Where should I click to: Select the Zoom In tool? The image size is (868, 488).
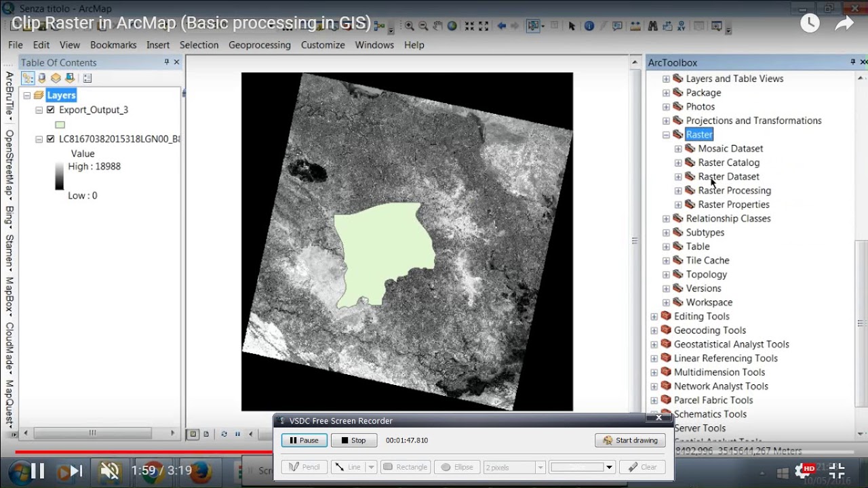[409, 26]
